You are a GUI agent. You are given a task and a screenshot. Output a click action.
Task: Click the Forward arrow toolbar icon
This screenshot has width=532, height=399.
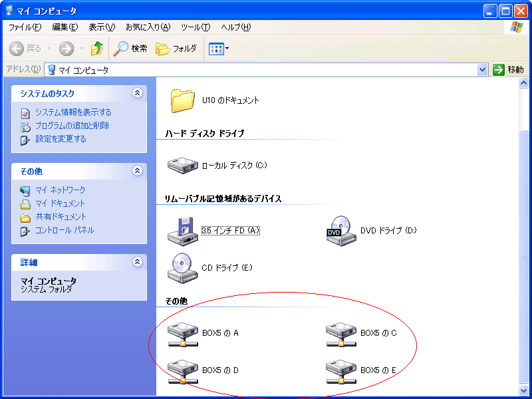coord(66,49)
